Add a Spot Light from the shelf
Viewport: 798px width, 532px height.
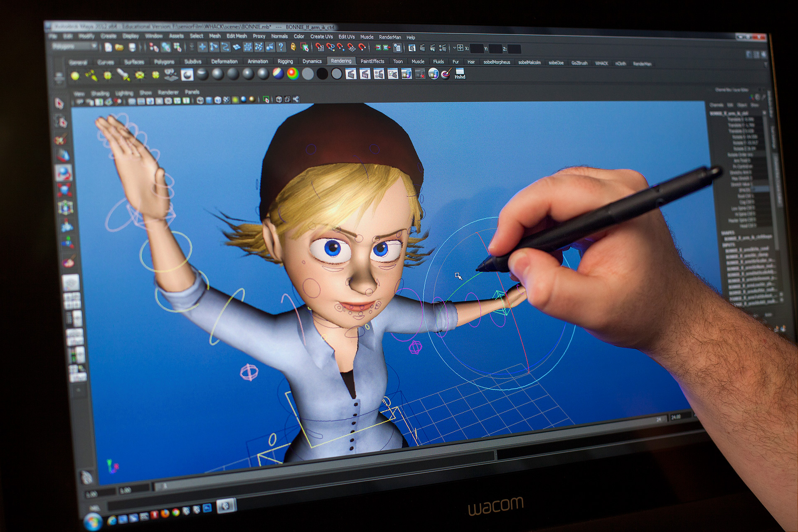123,75
